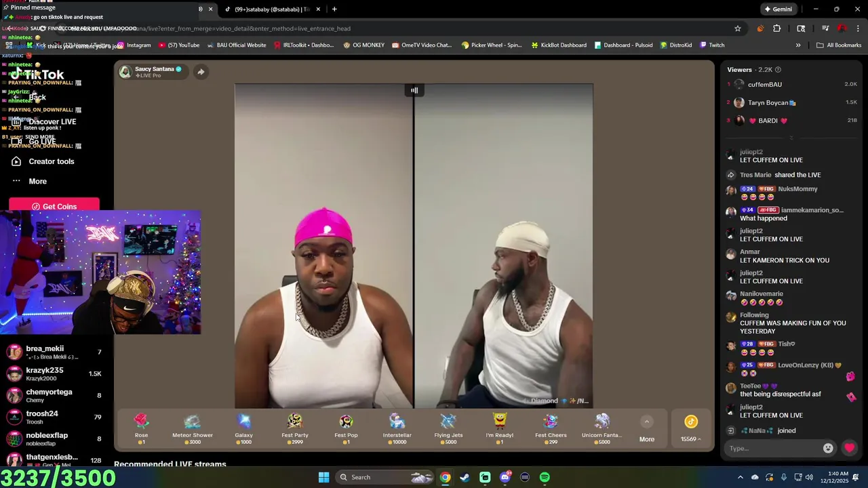This screenshot has width=868, height=488.
Task: Expand the top viewers list chevron
Action: point(791,138)
